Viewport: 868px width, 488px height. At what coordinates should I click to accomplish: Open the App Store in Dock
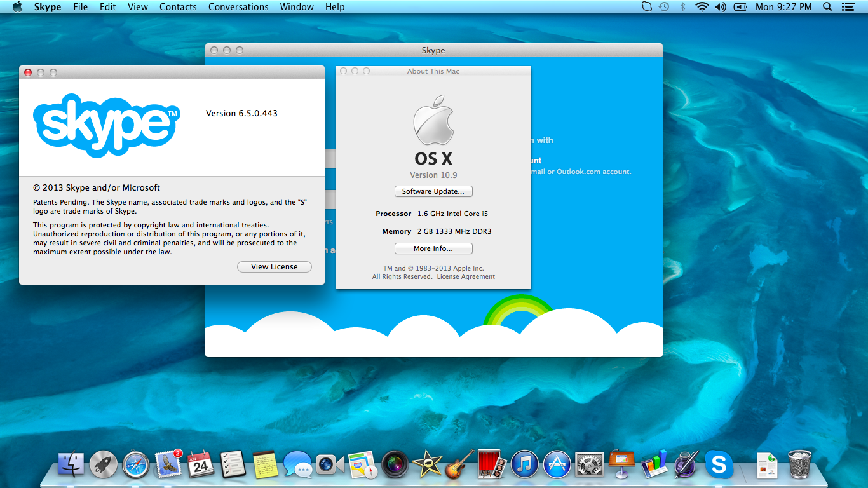(557, 465)
